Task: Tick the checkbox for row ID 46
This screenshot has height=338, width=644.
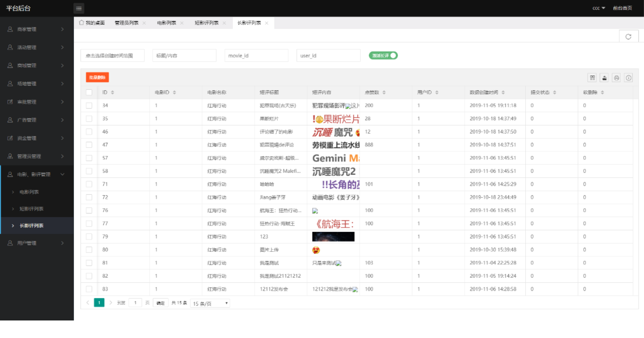Action: tap(89, 132)
